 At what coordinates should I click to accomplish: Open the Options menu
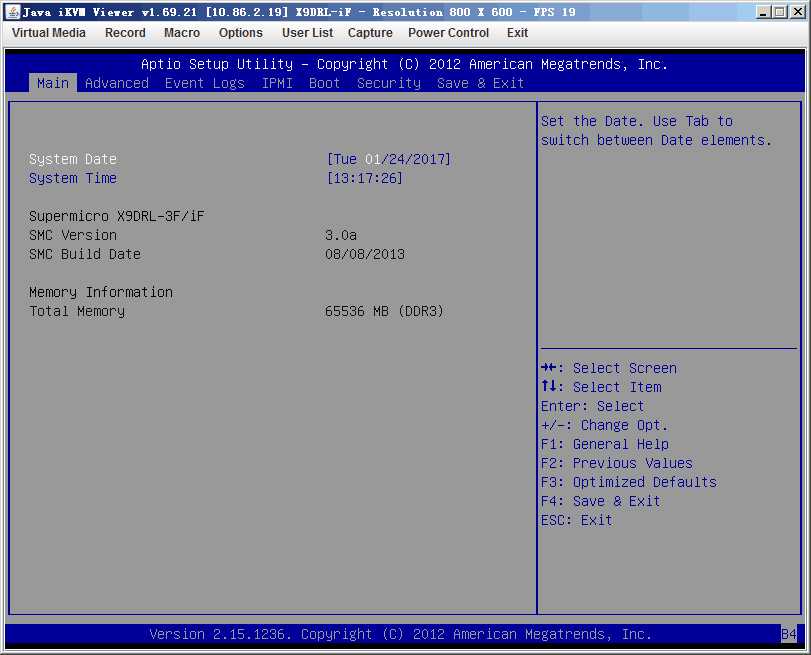click(x=241, y=33)
